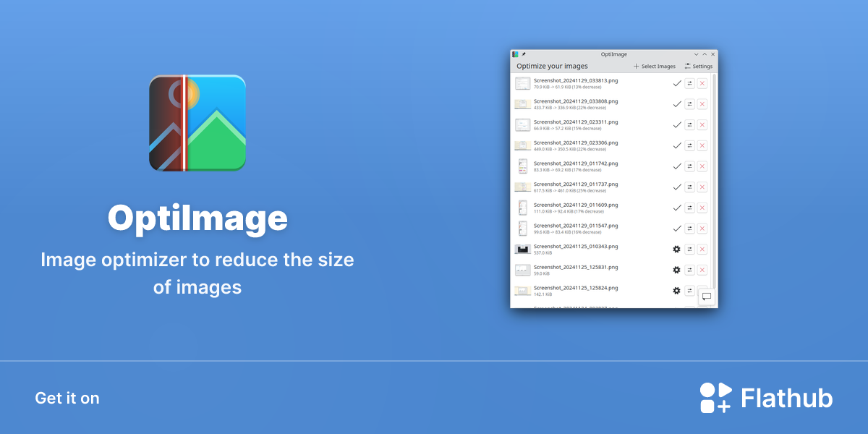
Task: Remove Screenshot_20241129_011742.png from the list
Action: pos(702,166)
